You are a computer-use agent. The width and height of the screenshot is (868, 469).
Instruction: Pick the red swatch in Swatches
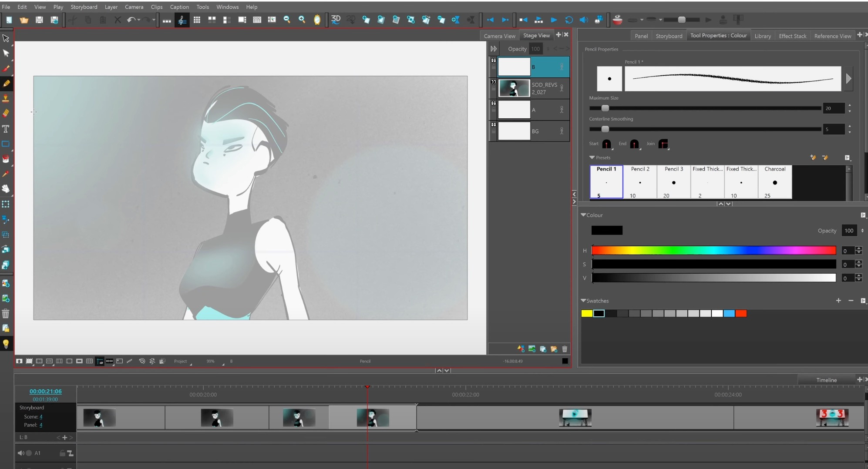(x=742, y=313)
